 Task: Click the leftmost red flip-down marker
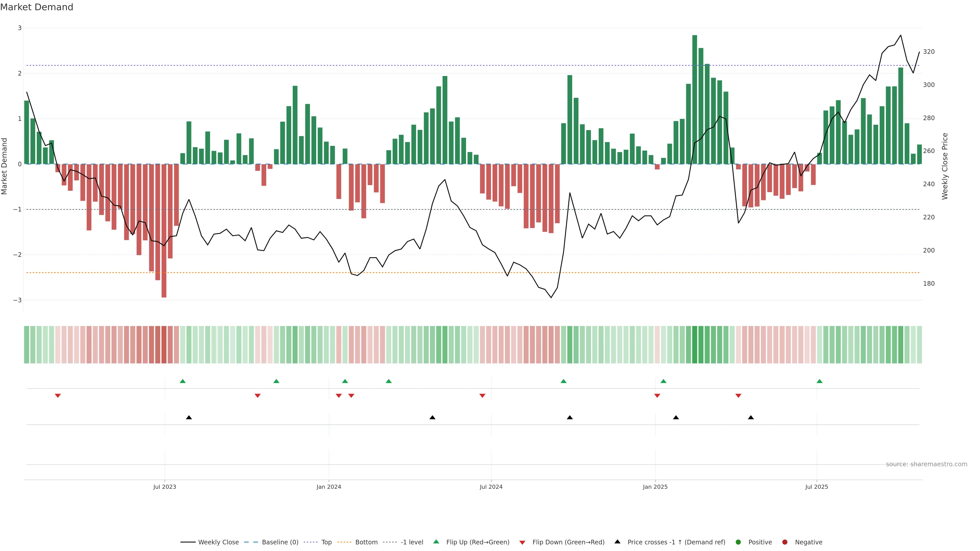pos(58,395)
